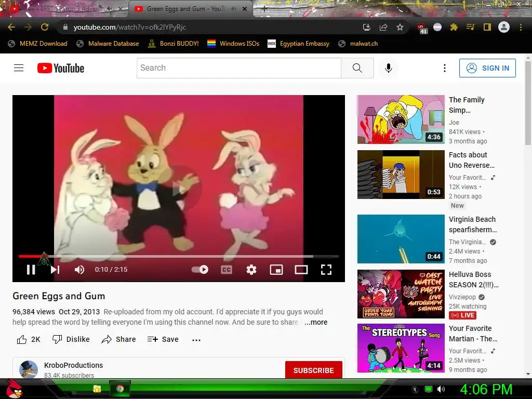Screen dimensions: 532x399
Task: Toggle browser side panel
Action: (x=487, y=27)
